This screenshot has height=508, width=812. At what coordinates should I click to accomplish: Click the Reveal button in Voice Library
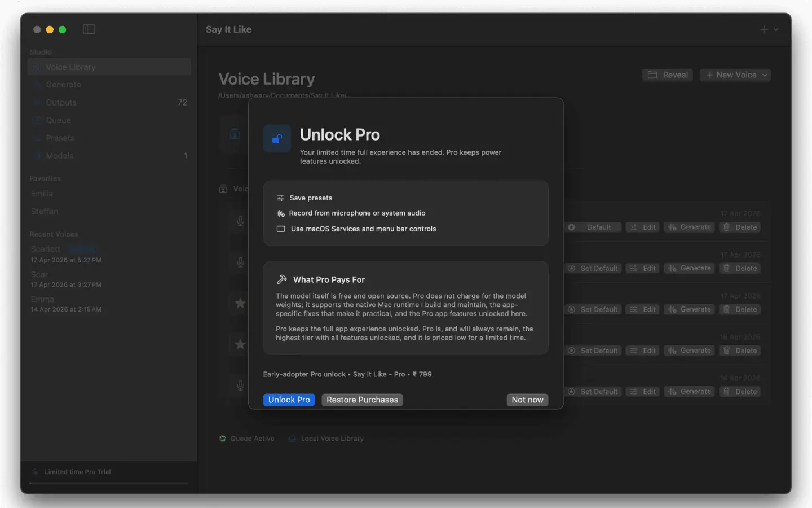(668, 75)
